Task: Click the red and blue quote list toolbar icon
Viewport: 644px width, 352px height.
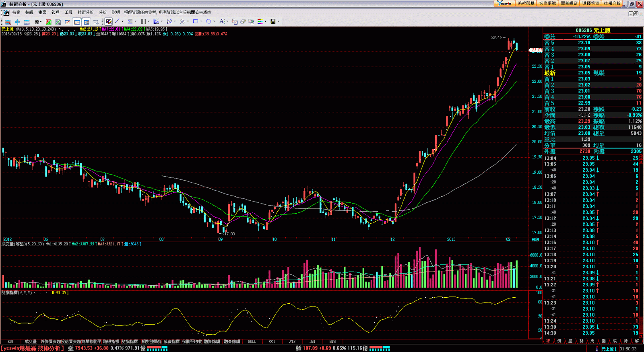Action: (x=8, y=22)
